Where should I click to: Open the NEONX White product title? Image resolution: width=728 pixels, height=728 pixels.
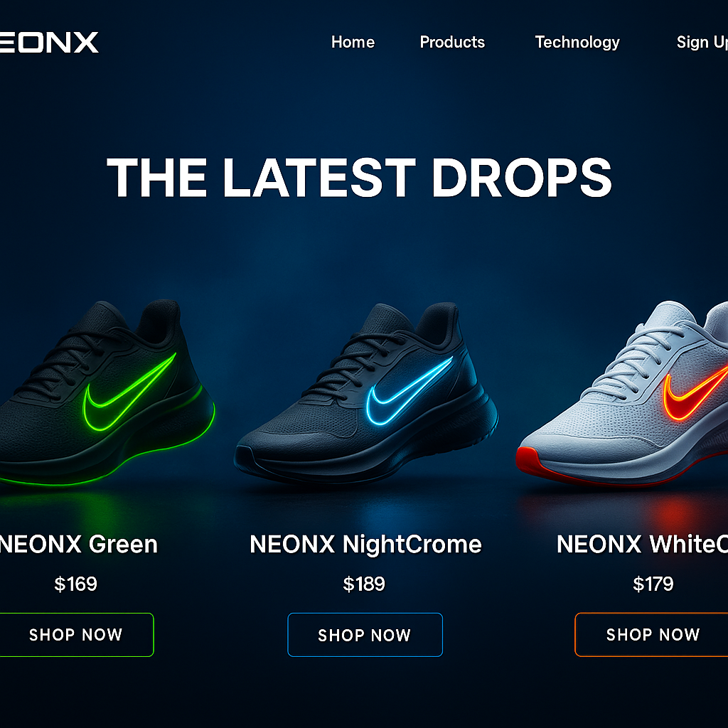coord(642,544)
